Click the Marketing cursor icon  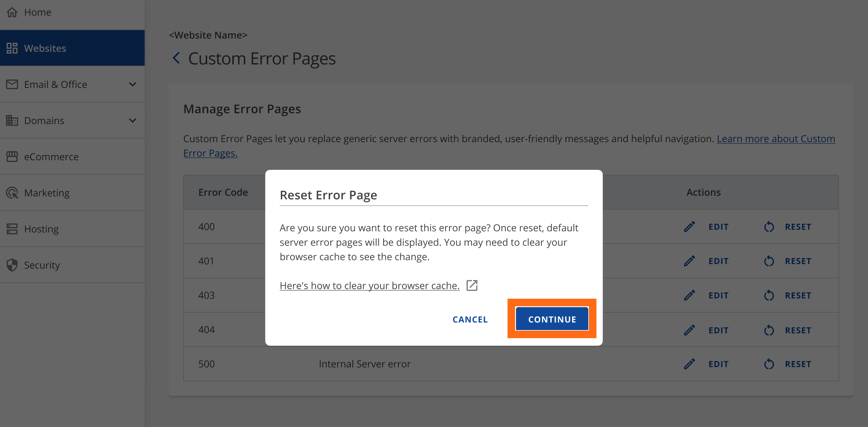pos(12,193)
